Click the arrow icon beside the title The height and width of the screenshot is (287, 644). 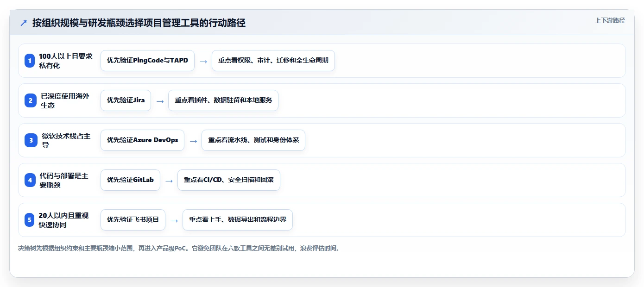click(x=24, y=23)
